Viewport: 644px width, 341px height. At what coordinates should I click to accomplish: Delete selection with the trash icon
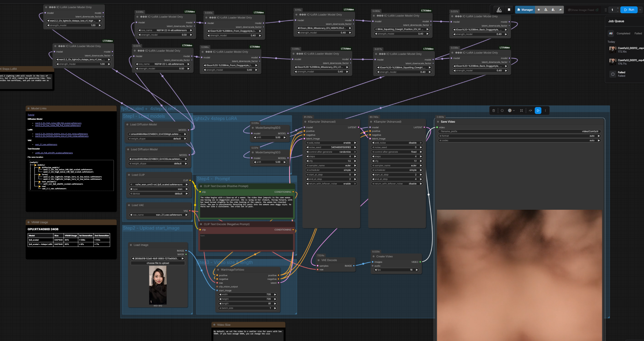[494, 110]
